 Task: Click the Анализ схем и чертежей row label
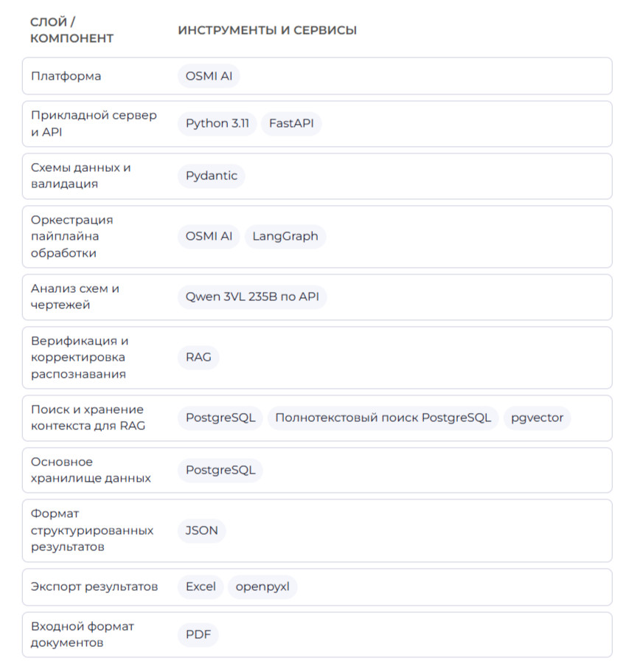tap(75, 297)
